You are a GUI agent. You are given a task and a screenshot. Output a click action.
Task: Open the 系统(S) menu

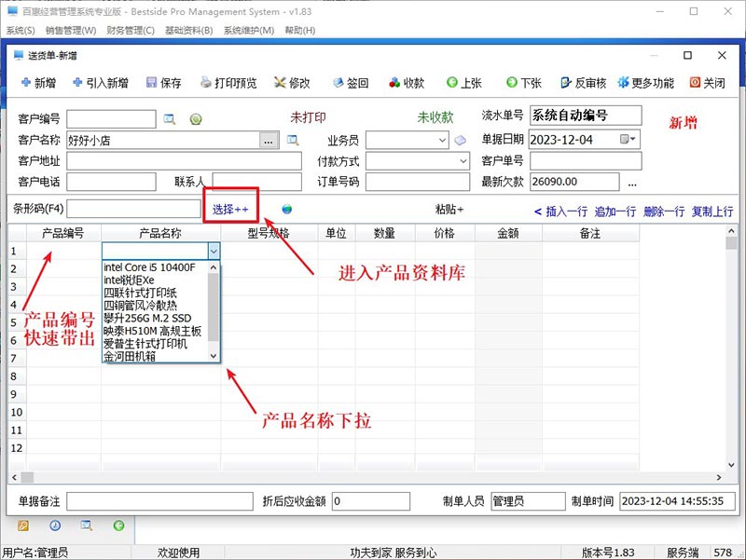pyautogui.click(x=21, y=31)
